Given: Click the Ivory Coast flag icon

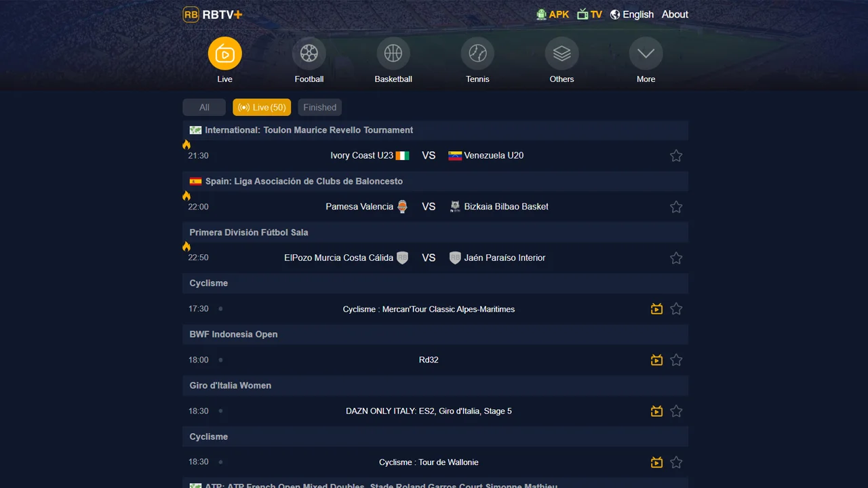Looking at the screenshot, I should [403, 156].
